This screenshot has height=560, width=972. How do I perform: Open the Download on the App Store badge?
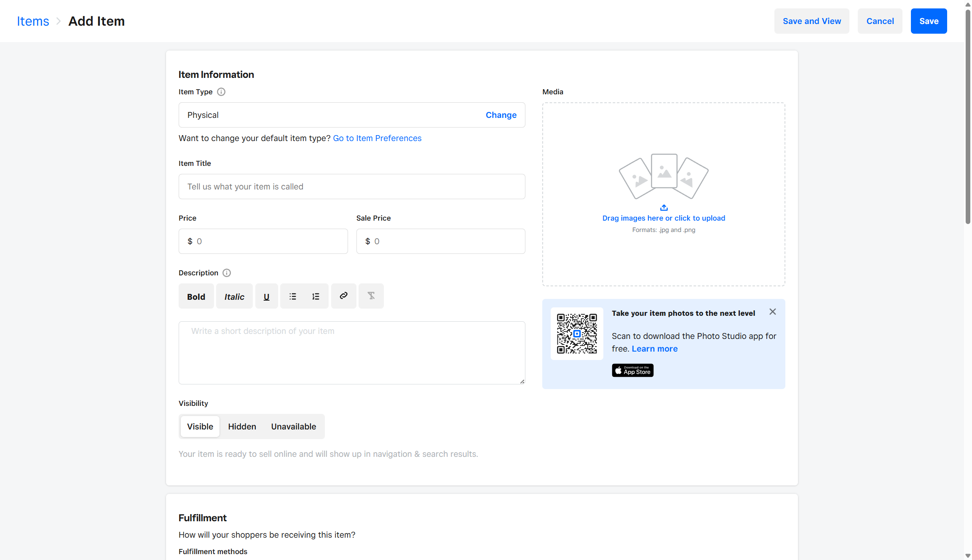(x=632, y=370)
